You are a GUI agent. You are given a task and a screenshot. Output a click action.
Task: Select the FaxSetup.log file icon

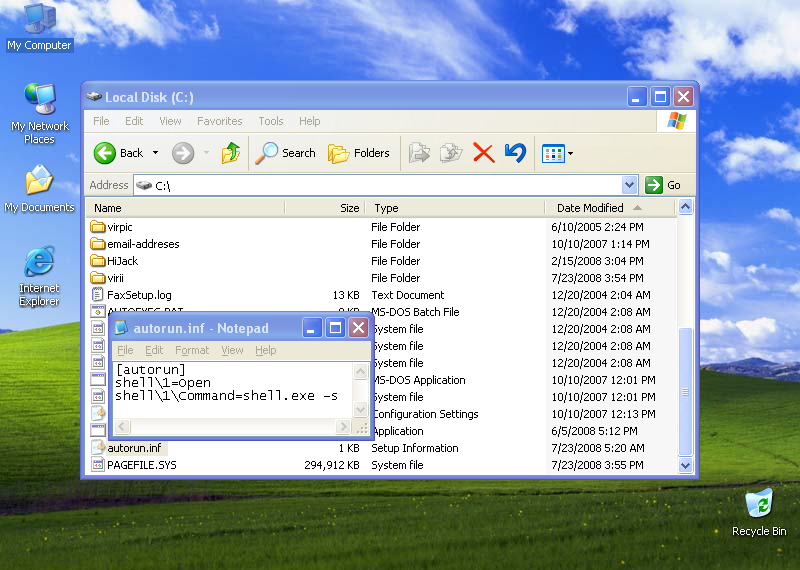click(x=97, y=294)
